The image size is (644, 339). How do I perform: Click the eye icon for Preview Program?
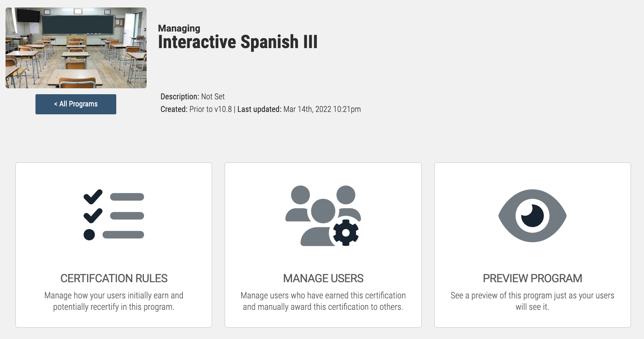click(532, 216)
